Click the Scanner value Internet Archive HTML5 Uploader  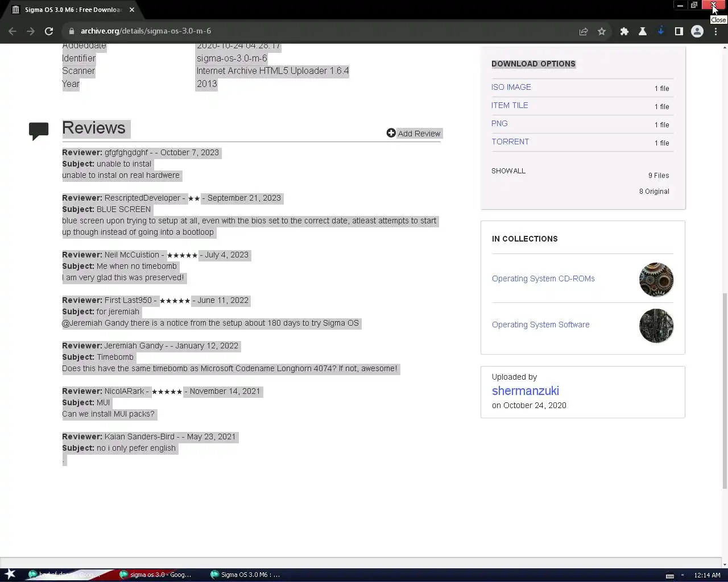272,70
